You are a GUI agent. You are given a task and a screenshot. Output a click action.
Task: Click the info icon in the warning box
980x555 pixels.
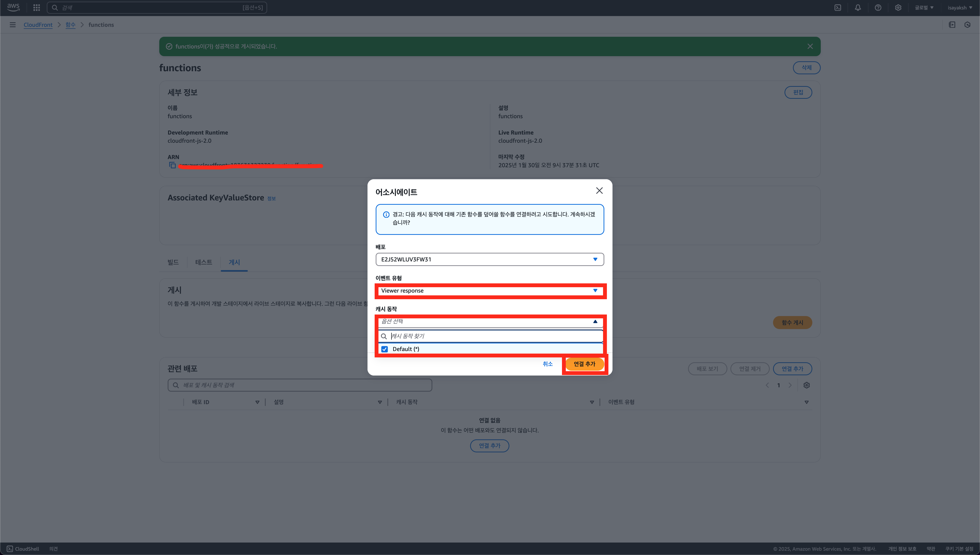(386, 215)
